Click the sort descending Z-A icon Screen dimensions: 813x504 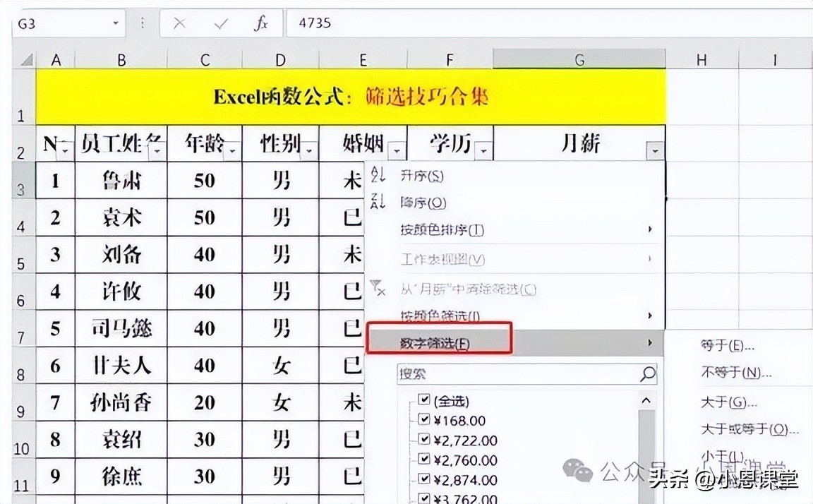pyautogui.click(x=378, y=203)
